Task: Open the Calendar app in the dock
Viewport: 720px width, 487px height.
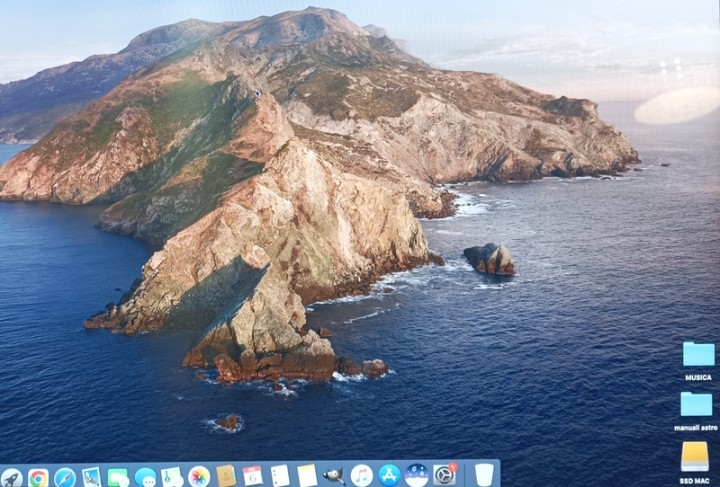Action: click(253, 476)
